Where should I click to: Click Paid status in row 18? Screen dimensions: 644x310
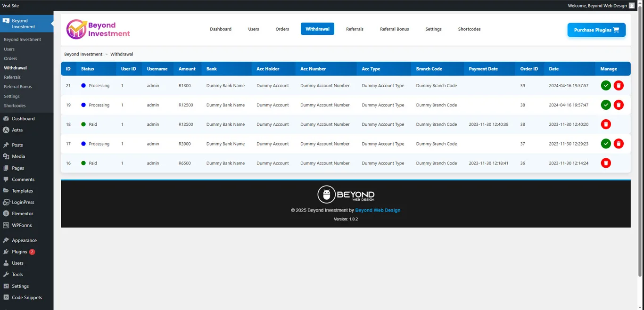[93, 124]
